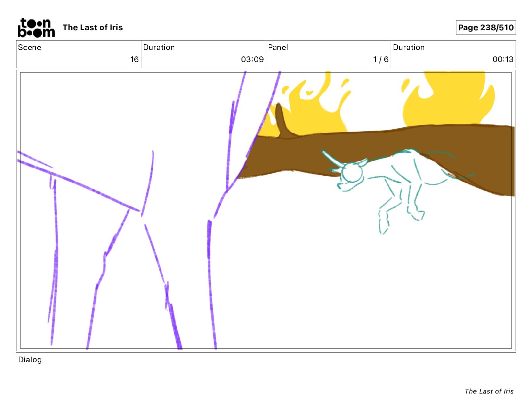Select the bold header title "The Last of Iris"
Screen dimensions: 532x411
93,28
